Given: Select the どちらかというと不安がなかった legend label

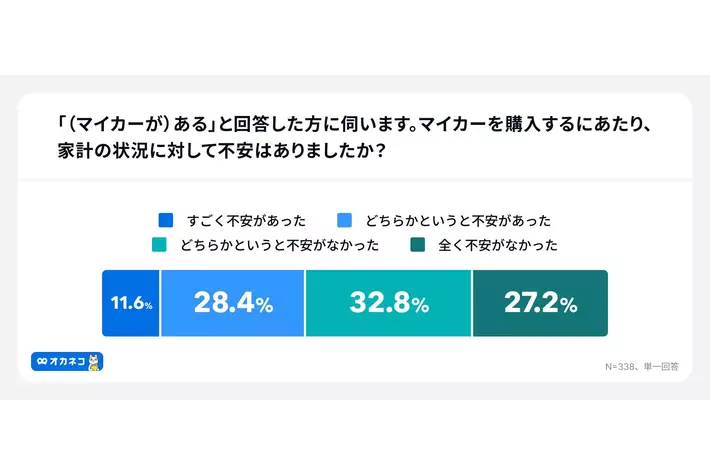Looking at the screenshot, I should (279, 244).
